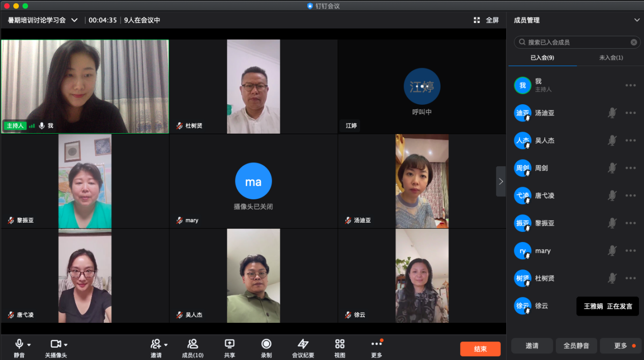Switch to 未入会(1) tab
The height and width of the screenshot is (360, 644).
610,57
